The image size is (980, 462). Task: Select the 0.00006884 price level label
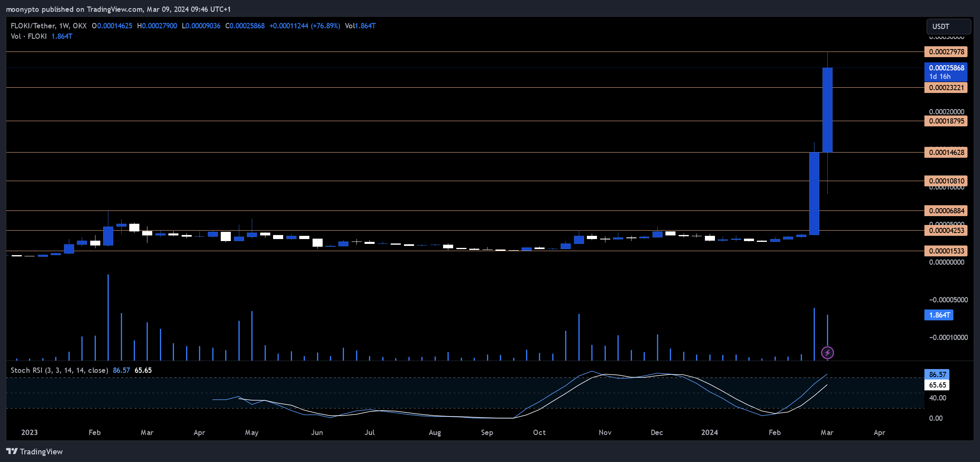tap(946, 211)
